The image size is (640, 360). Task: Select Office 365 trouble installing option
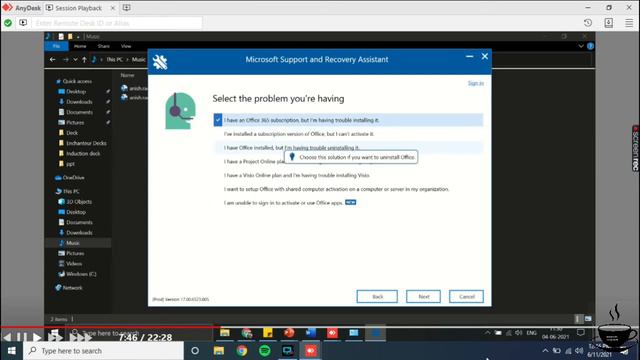(x=348, y=120)
